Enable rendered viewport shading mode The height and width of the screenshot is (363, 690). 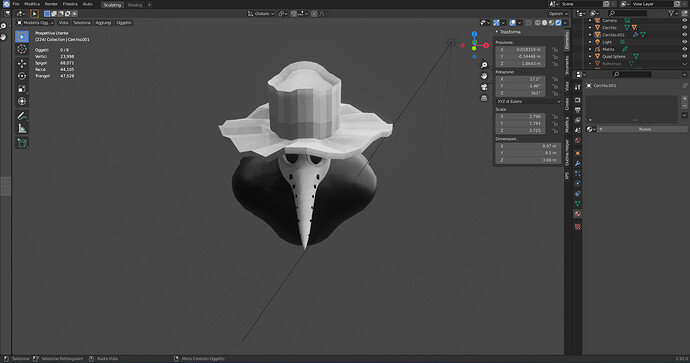[558, 22]
